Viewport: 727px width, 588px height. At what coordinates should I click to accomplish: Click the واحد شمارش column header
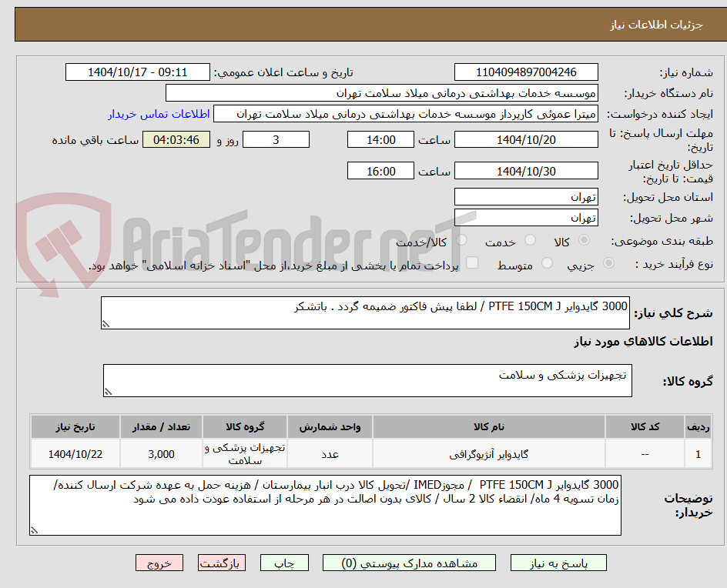[330, 426]
